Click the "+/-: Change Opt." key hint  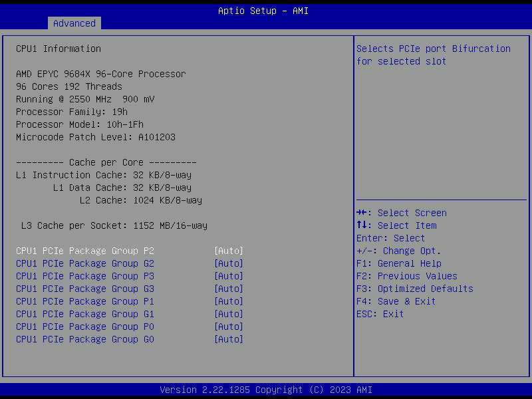(398, 251)
